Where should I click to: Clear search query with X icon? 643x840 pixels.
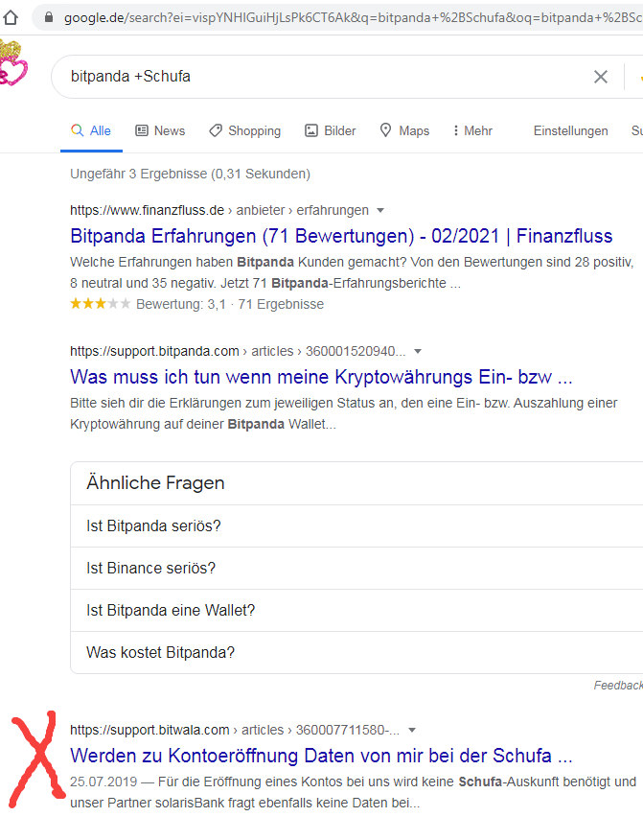[x=601, y=77]
